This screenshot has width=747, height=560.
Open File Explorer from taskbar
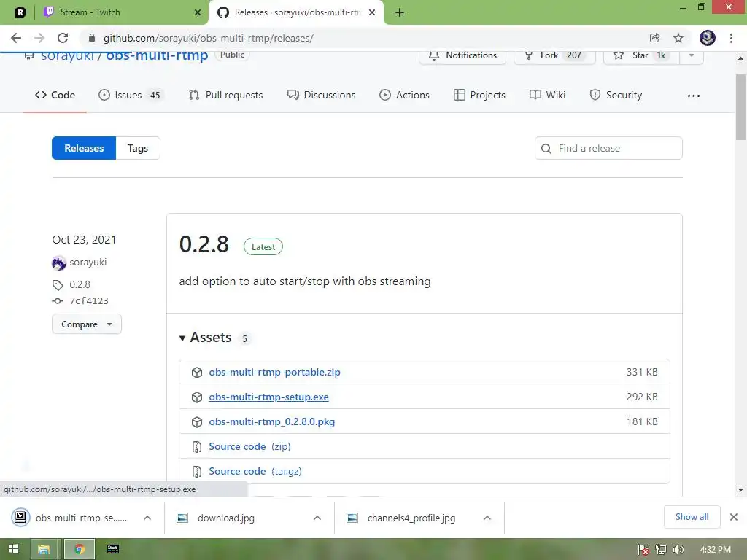coord(44,549)
